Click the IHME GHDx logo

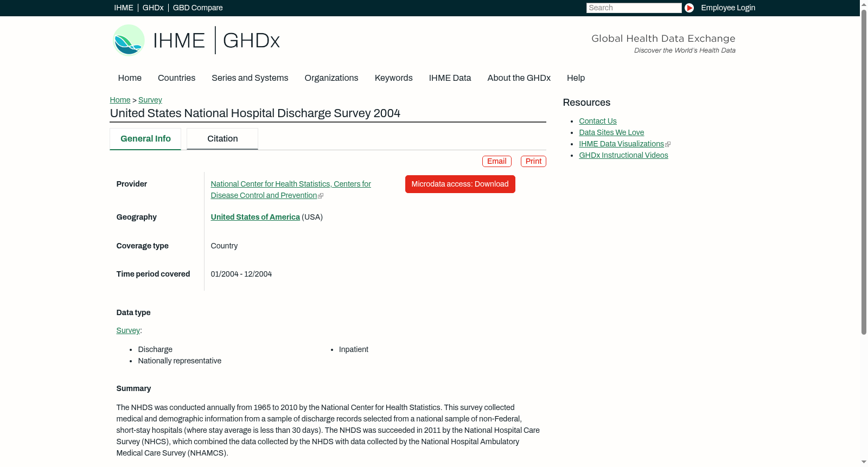coord(196,40)
